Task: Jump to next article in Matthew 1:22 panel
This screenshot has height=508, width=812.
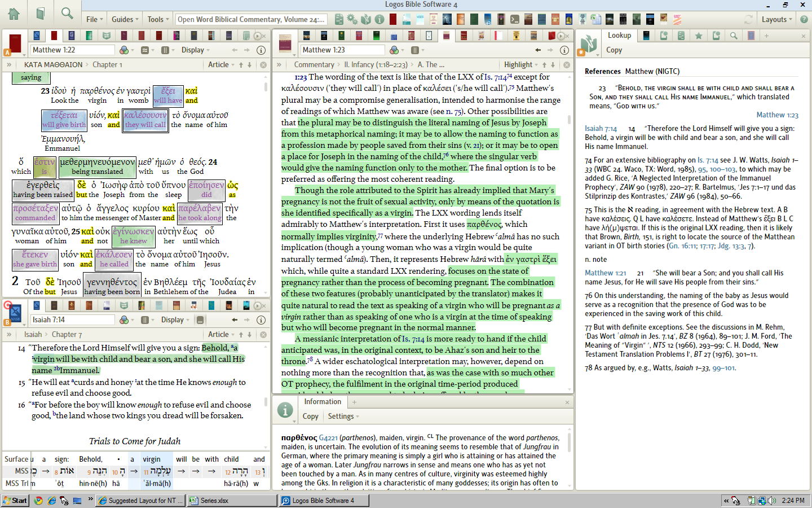Action: [x=249, y=65]
